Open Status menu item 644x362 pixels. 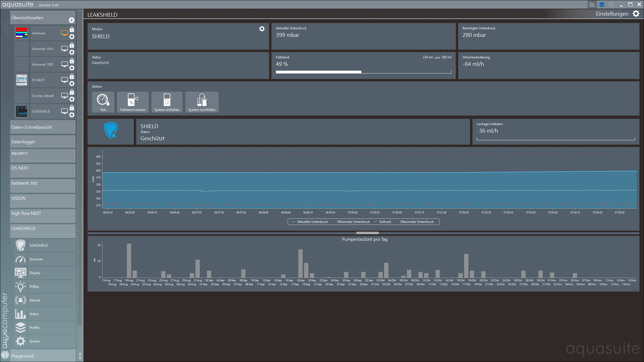click(x=45, y=314)
